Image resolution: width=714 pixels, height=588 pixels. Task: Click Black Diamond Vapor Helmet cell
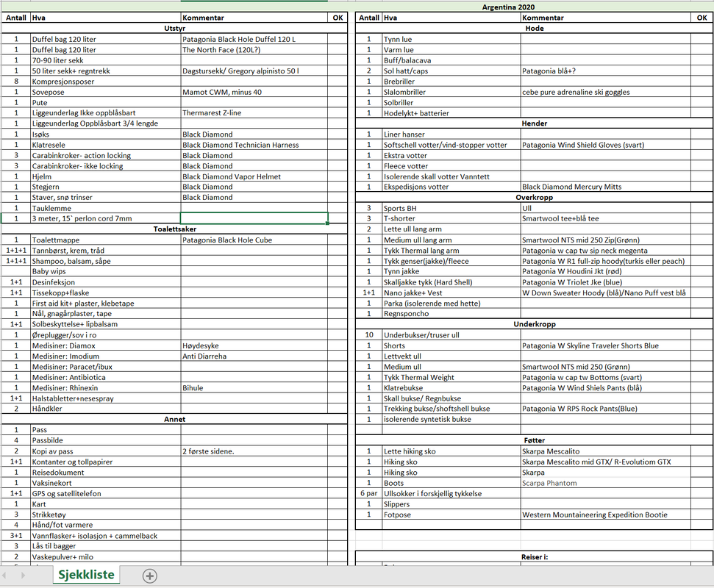254,176
